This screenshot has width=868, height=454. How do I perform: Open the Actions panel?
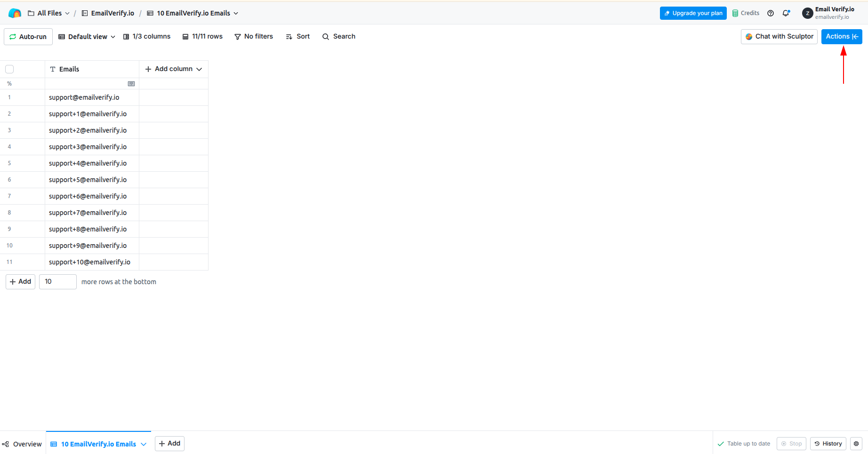842,37
